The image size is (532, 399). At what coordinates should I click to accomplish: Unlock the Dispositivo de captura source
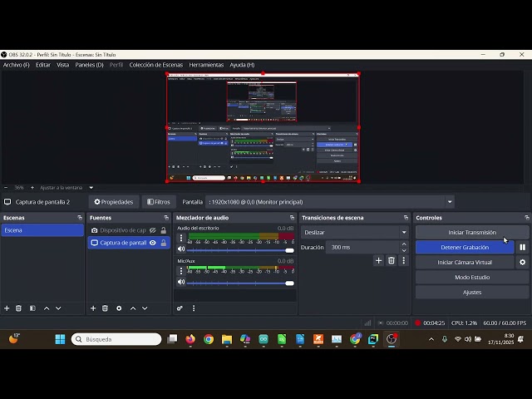(164, 230)
